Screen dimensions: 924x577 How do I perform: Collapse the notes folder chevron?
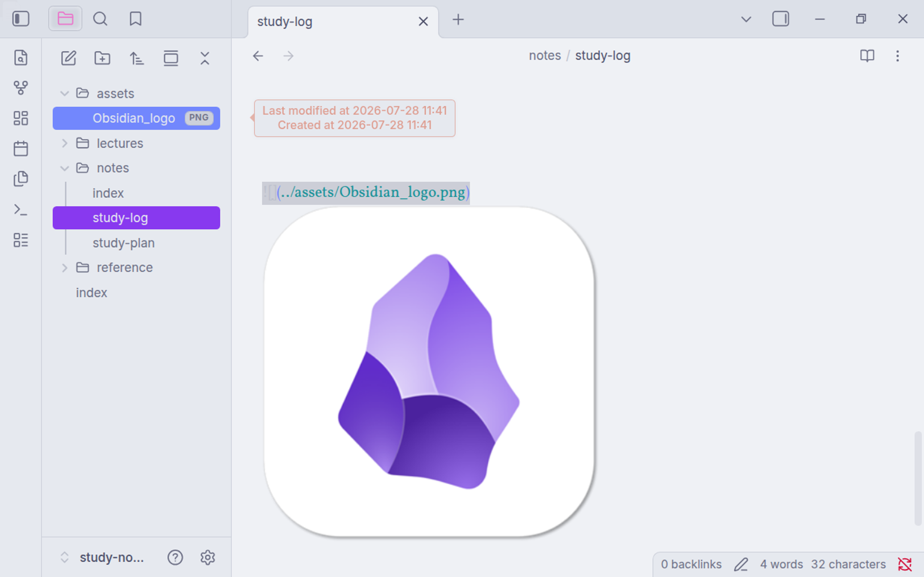tap(64, 168)
